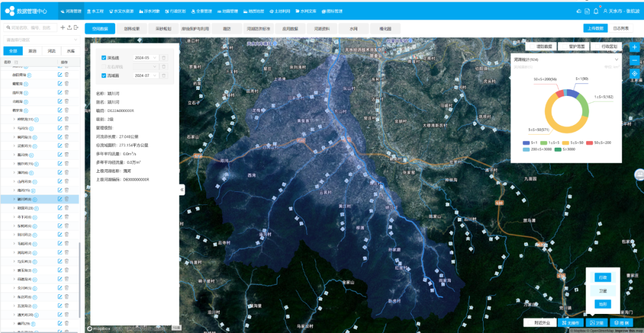Click the 上传数据 button
This screenshot has height=333, width=644.
pos(594,28)
